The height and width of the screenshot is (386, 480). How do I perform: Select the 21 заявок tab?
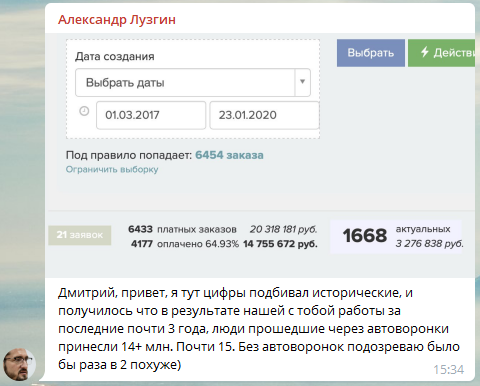tap(80, 235)
